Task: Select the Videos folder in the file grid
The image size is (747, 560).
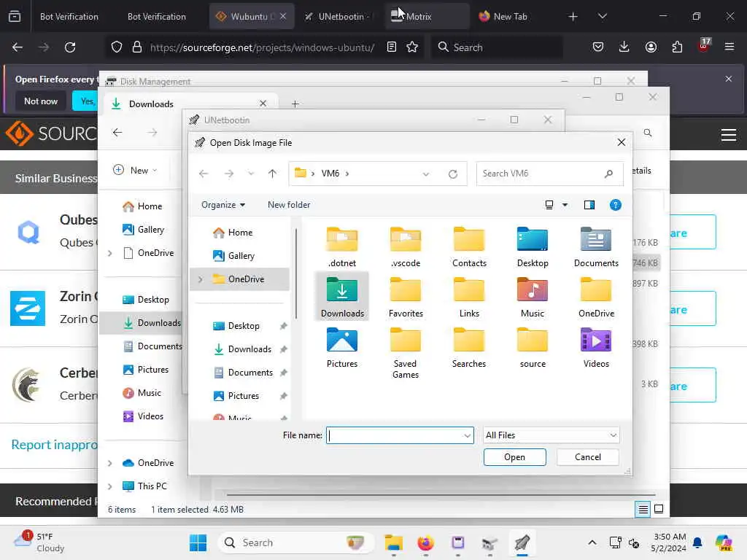Action: (x=596, y=347)
